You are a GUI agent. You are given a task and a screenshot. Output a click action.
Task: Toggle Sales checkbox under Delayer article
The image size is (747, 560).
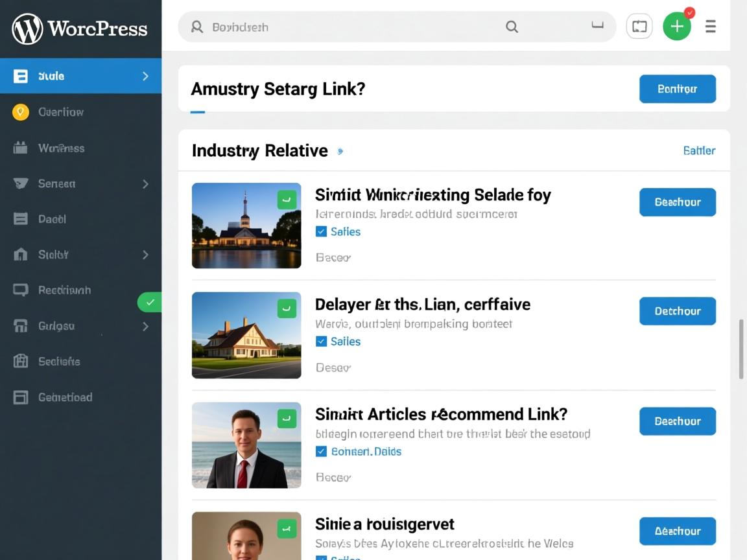[x=321, y=342]
